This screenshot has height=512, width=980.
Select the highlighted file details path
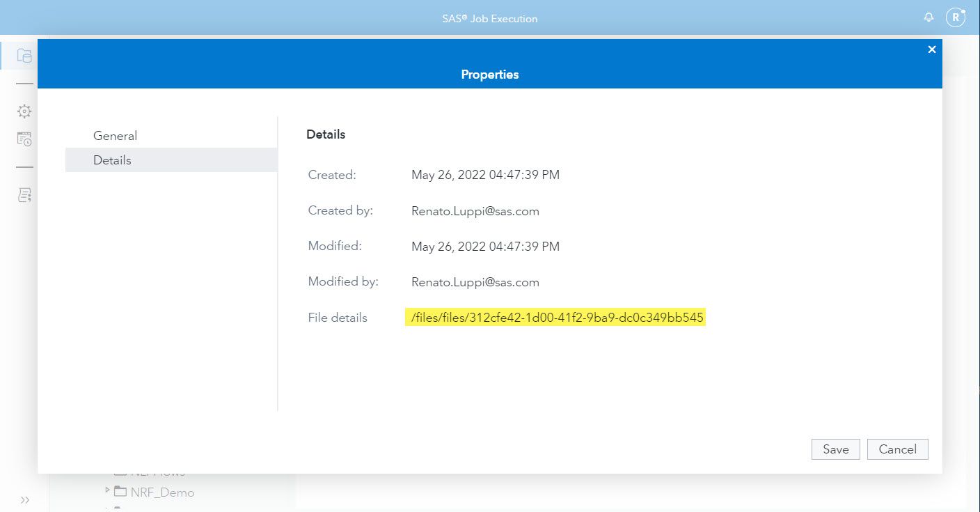pos(555,317)
